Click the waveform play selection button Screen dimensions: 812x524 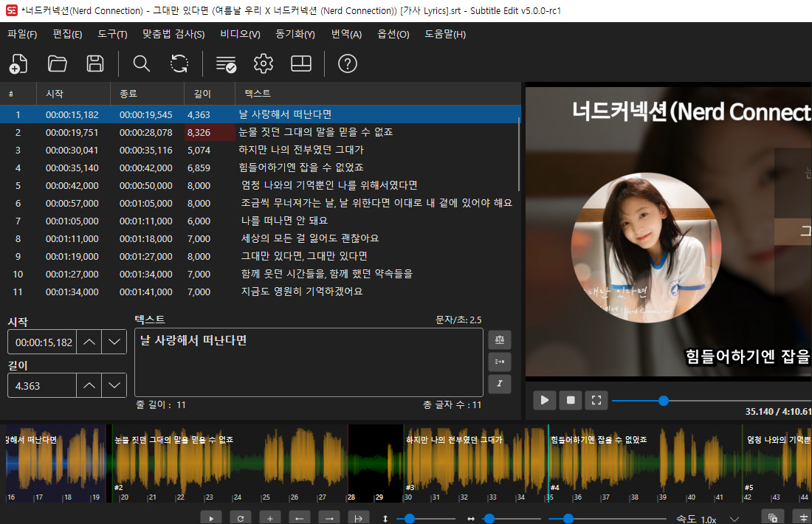tap(211, 518)
